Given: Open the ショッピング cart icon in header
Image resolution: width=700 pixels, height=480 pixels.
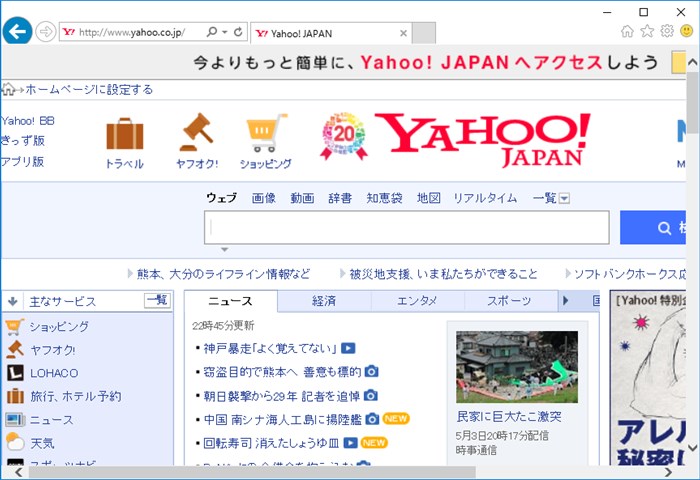Looking at the screenshot, I should click(266, 133).
